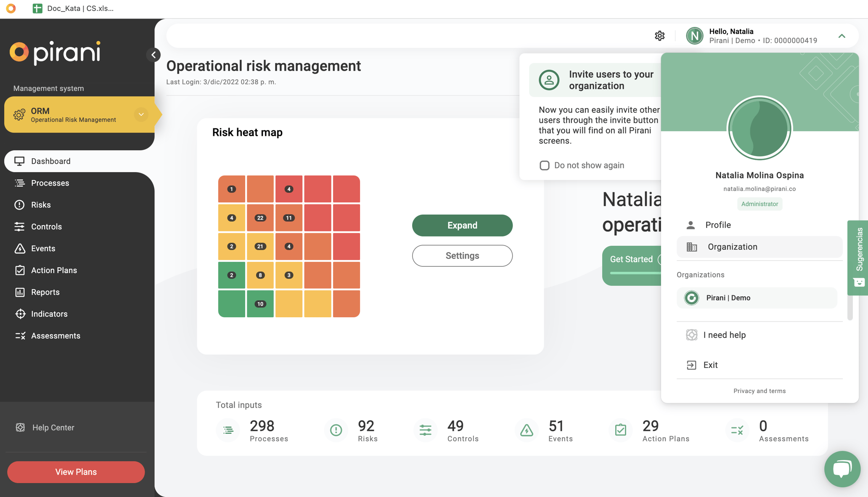Viewport: 868px width, 497px height.
Task: Switch to Doc_Kata | CS.xls browser tab
Action: (74, 8)
